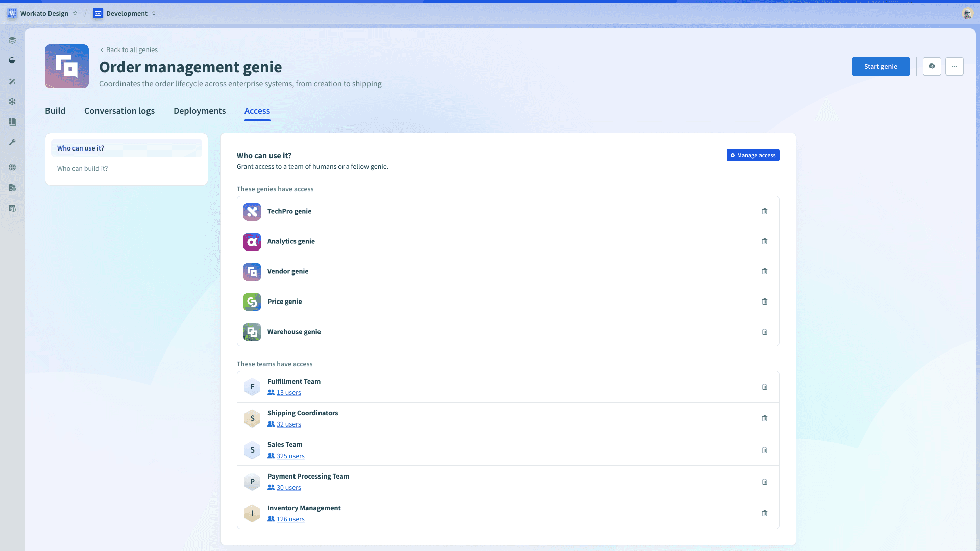Click the cloud upload icon button
Viewport: 980px width, 551px height.
pyautogui.click(x=932, y=66)
